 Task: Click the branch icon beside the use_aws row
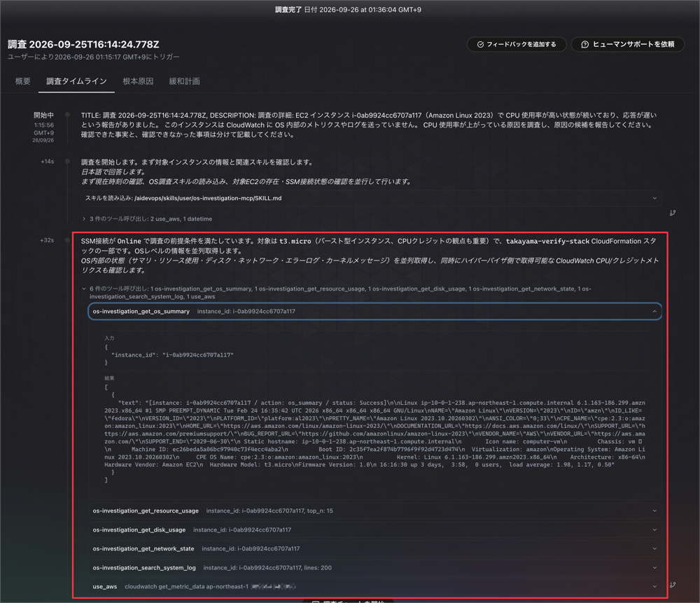tap(673, 585)
